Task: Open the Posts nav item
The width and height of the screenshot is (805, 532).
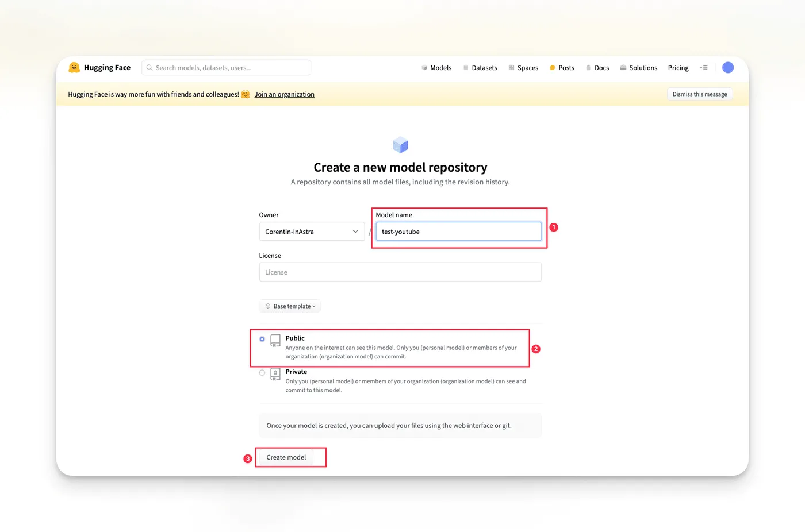Action: pos(562,68)
